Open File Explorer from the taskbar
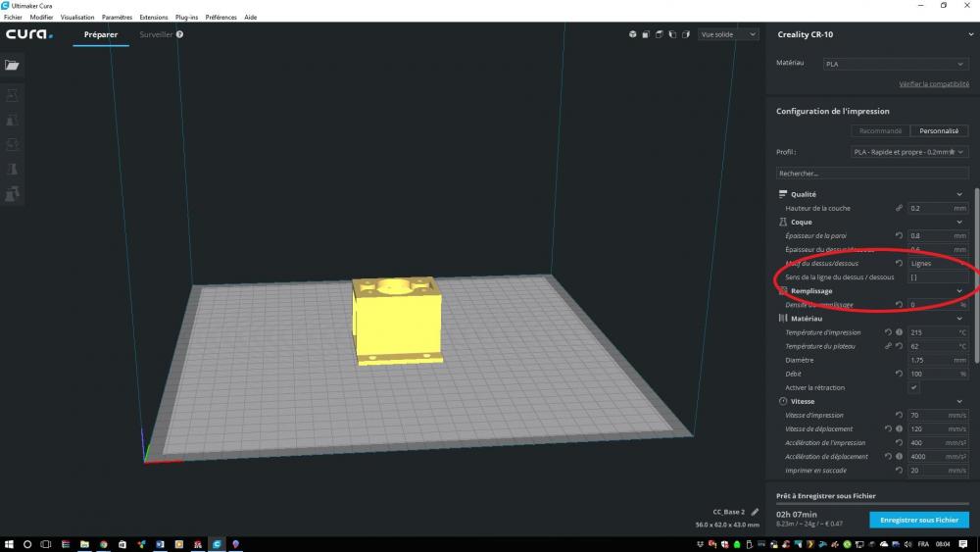This screenshot has height=552, width=980. point(84,544)
